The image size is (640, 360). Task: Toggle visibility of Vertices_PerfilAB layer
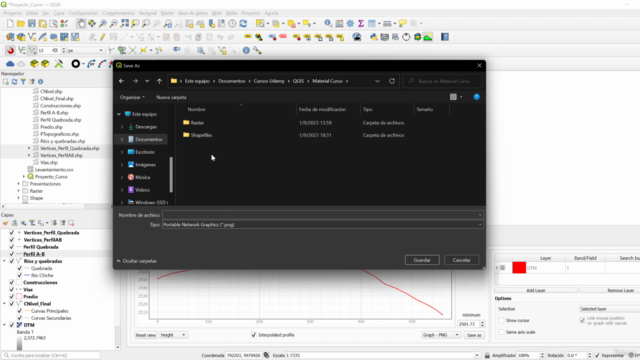click(11, 240)
